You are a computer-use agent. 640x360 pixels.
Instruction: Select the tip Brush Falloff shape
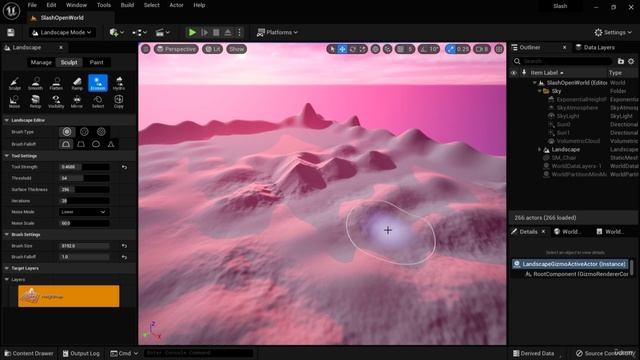[x=111, y=144]
